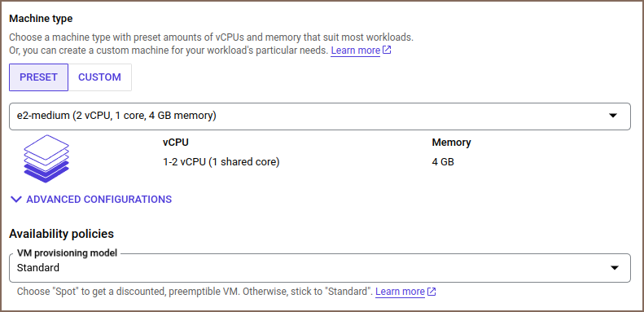Switch to the PRESET tab
644x312 pixels.
[38, 77]
